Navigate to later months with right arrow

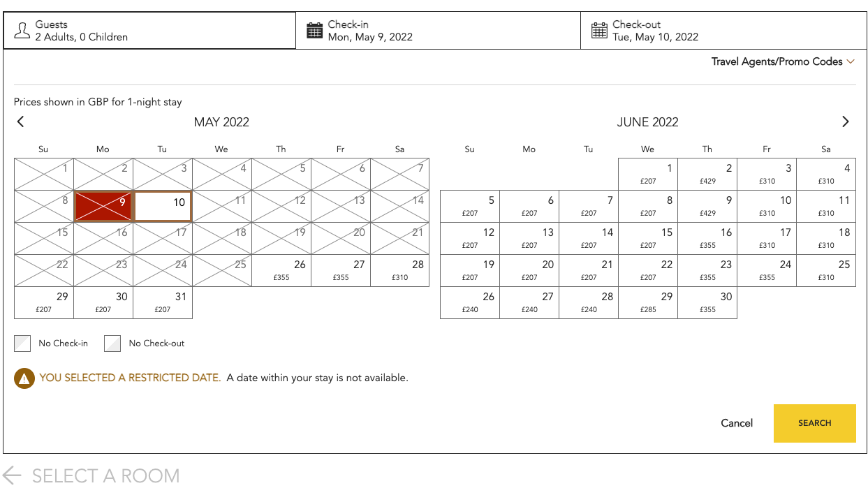[845, 121]
